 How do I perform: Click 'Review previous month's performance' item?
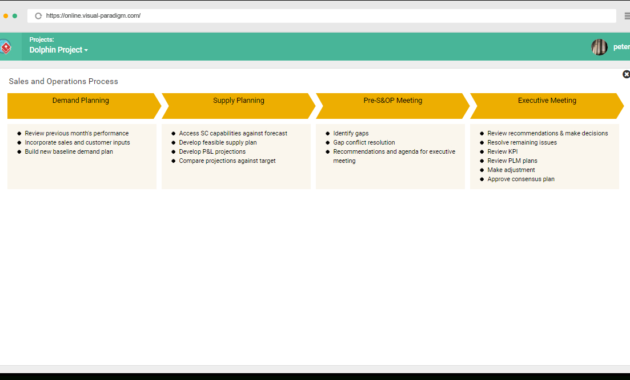[x=76, y=133]
